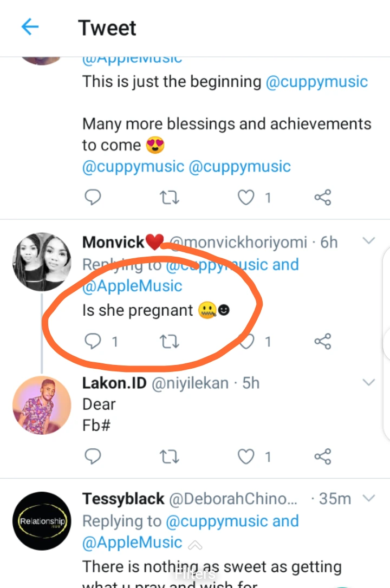The width and height of the screenshot is (390, 588).
Task: Retweet Monvick's "Is she pregnant" tweet
Action: tap(170, 342)
